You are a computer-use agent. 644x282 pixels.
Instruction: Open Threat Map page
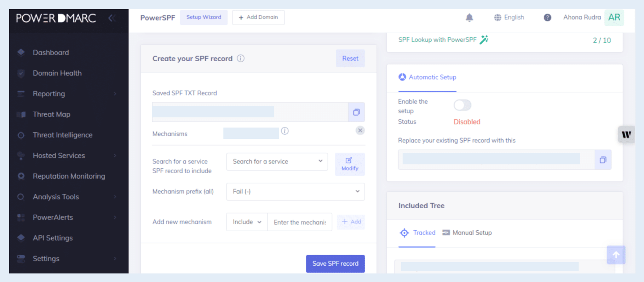click(52, 114)
